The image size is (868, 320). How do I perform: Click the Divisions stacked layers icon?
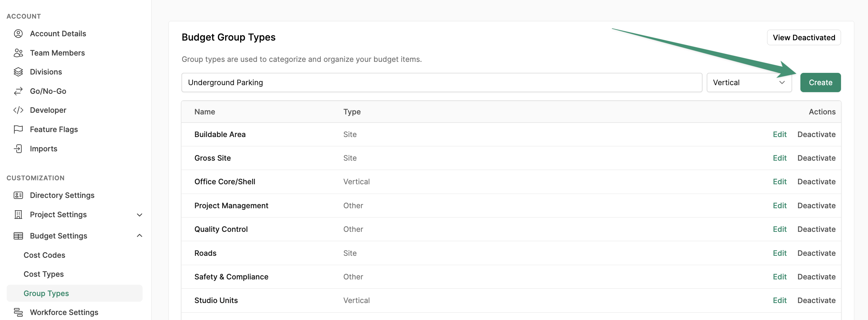[18, 72]
